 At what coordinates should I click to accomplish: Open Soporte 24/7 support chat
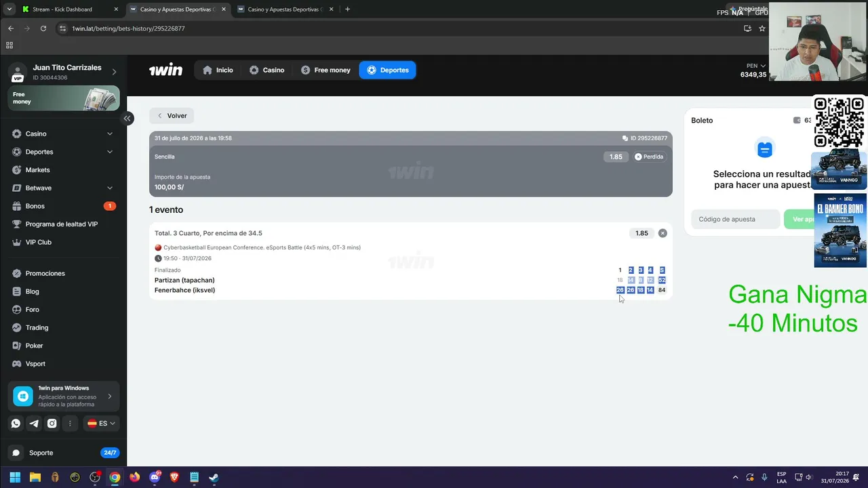[x=64, y=453]
